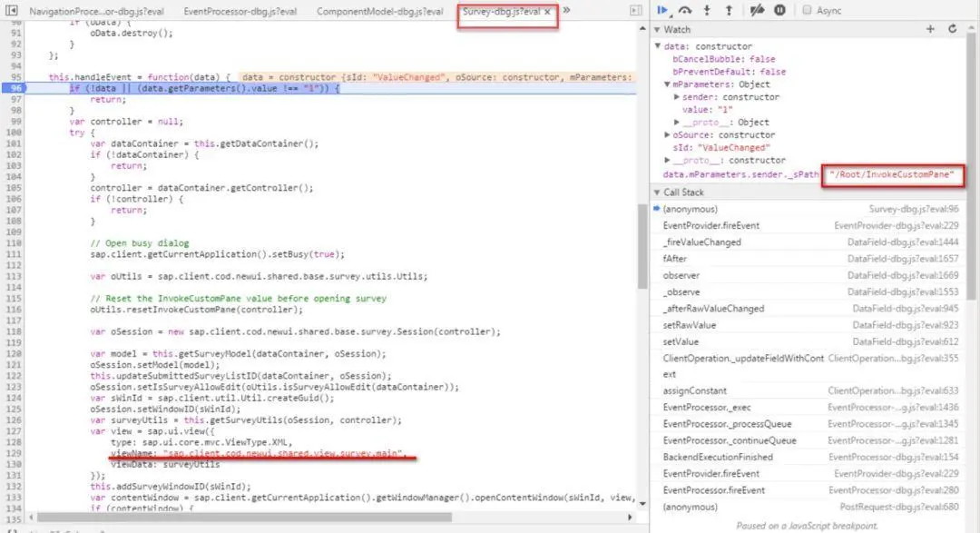980x533 pixels.
Task: Open Survey-dbg.js?eval:96 source link
Action: 913,209
